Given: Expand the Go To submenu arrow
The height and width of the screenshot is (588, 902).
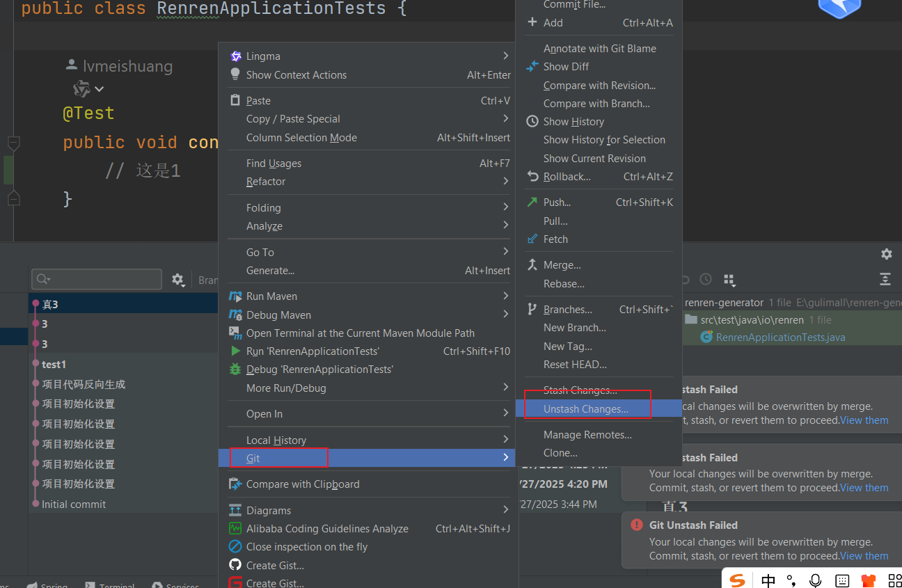Looking at the screenshot, I should coord(506,252).
